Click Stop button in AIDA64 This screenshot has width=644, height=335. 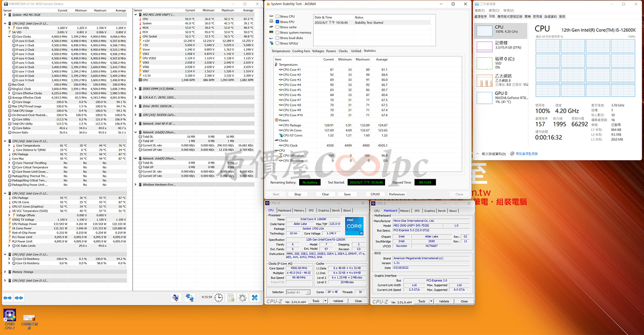(298, 194)
